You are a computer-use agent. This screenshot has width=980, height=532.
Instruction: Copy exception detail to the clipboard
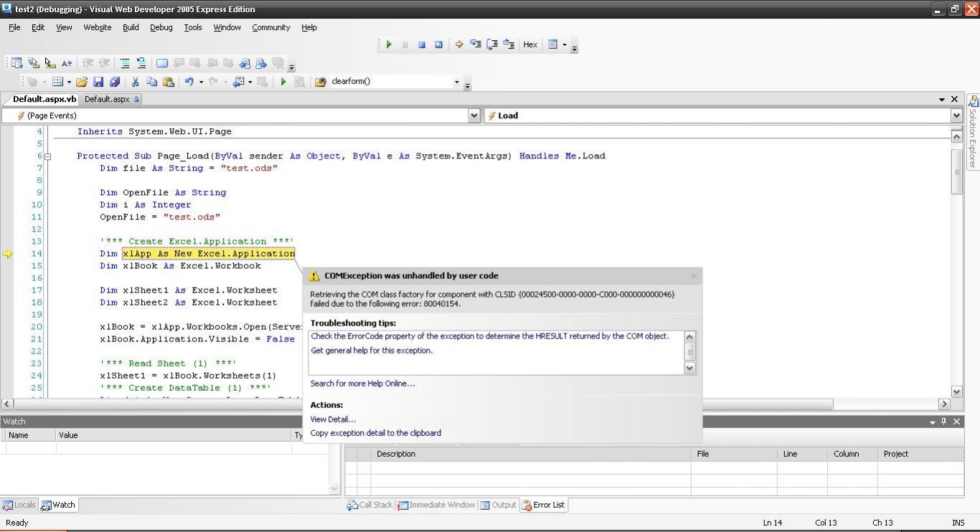tap(375, 433)
